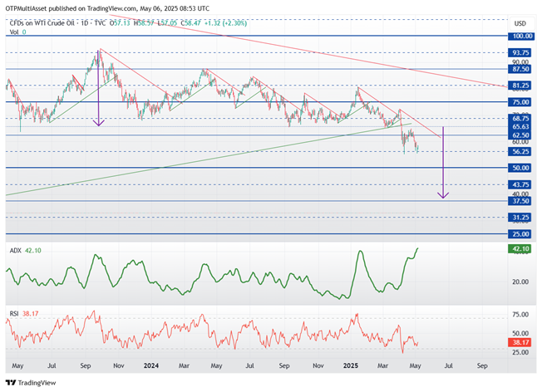Image resolution: width=542 pixels, height=392 pixels.
Task: Select the 50.00 price level label
Action: (520, 168)
